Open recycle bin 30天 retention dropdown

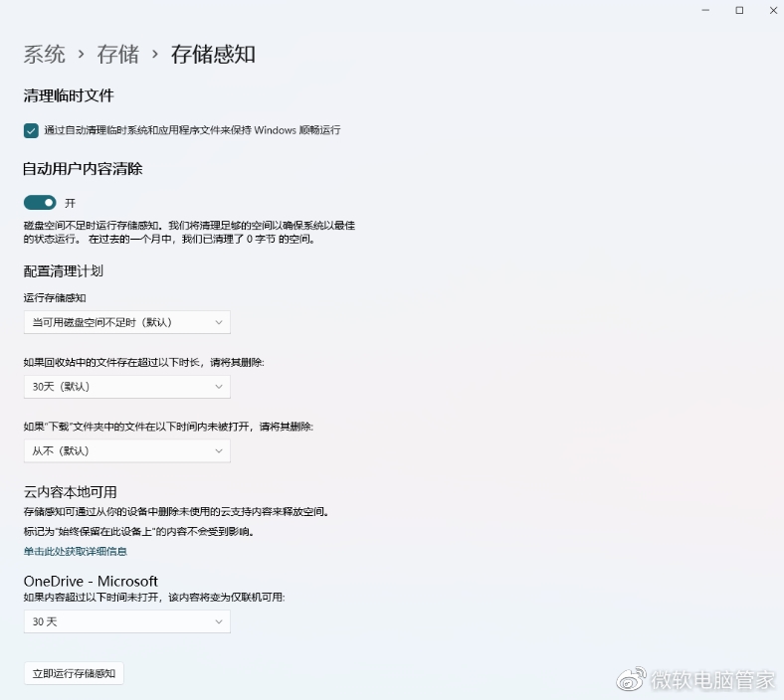pyautogui.click(x=127, y=387)
